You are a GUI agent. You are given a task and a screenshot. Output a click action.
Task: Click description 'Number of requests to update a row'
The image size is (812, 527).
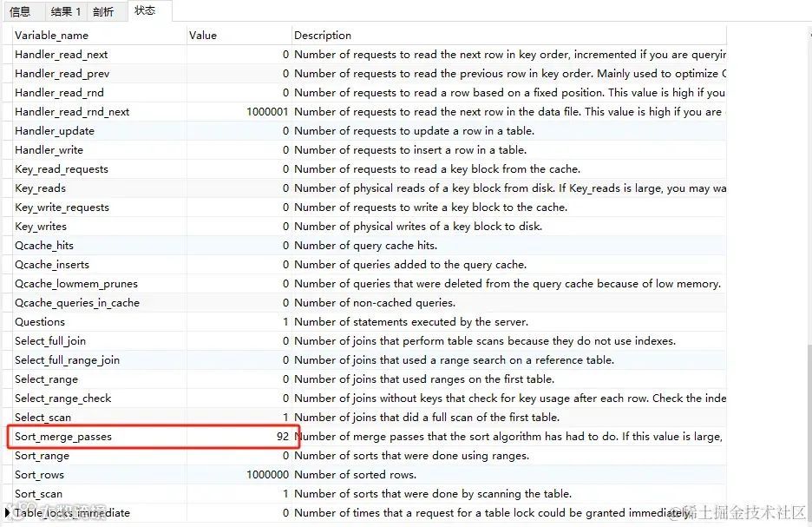pos(415,131)
